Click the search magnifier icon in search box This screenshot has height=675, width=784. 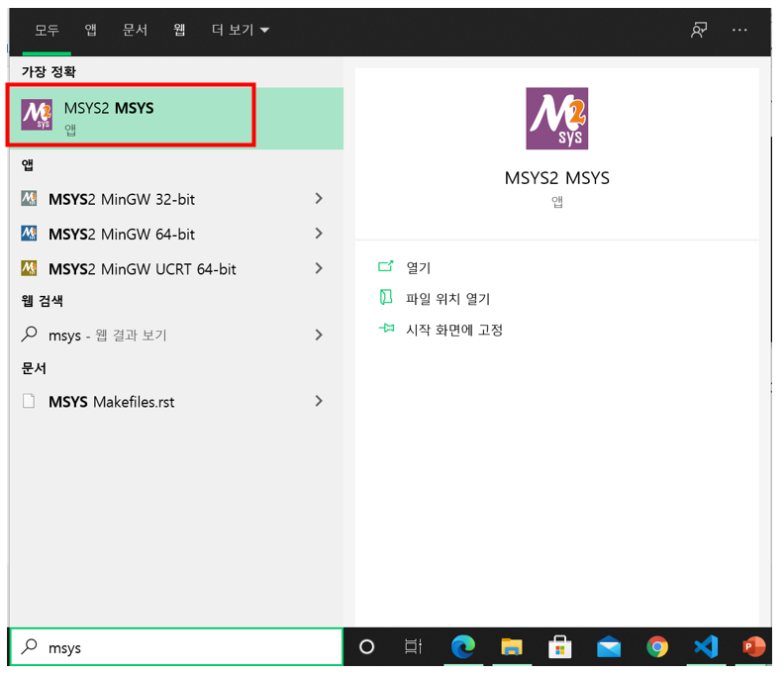coord(29,646)
